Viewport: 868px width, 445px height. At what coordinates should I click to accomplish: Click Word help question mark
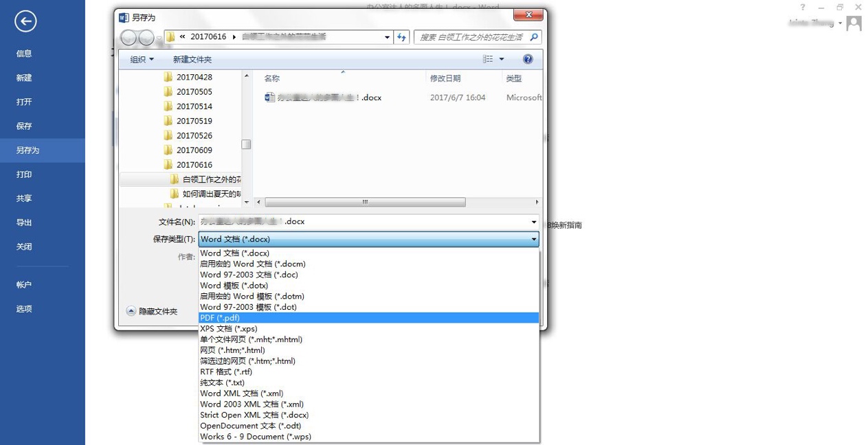point(802,8)
